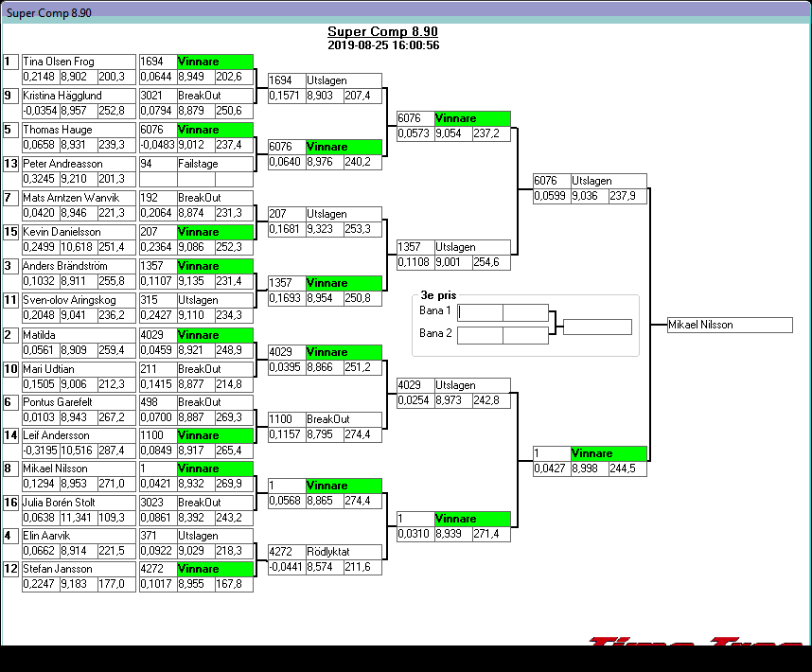Select Matilda's name field
This screenshot has height=672, width=812.
click(x=79, y=335)
